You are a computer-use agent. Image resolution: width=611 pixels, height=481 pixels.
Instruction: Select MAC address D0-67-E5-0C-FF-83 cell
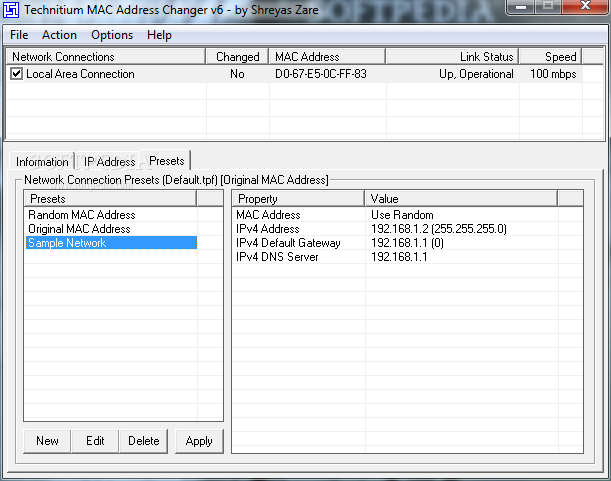321,74
